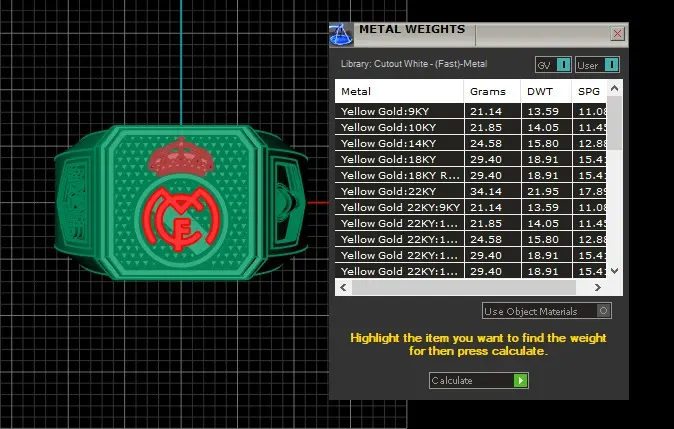674x429 pixels.
Task: Click the Grams column header
Action: [x=492, y=91]
